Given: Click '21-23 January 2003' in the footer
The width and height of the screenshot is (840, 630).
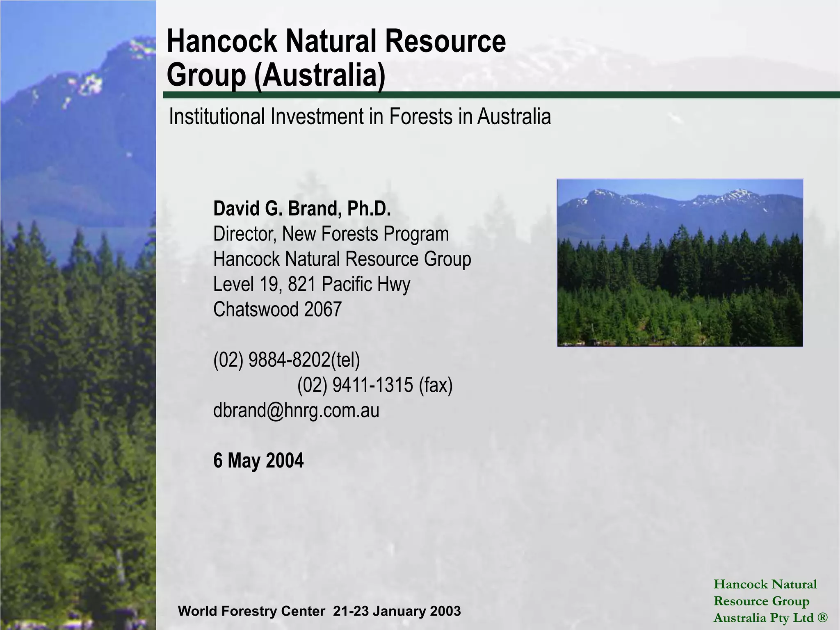Looking at the screenshot, I should pyautogui.click(x=397, y=612).
